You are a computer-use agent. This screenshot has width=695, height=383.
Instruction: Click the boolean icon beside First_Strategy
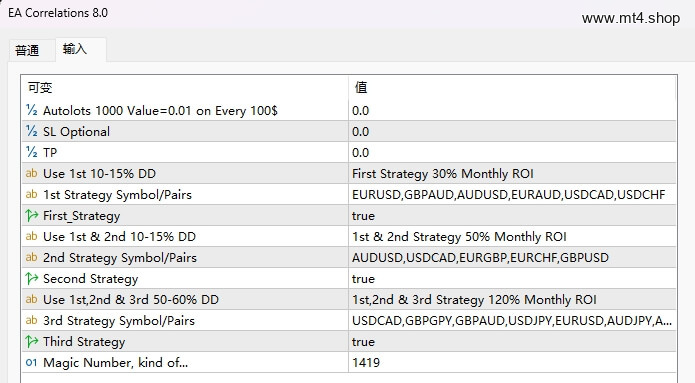(x=31, y=215)
